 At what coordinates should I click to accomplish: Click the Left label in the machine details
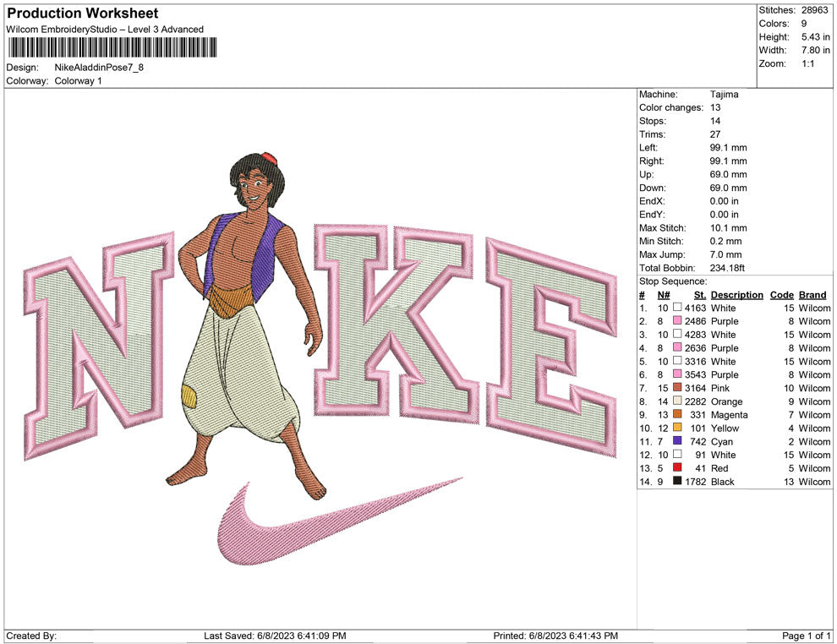(x=648, y=147)
